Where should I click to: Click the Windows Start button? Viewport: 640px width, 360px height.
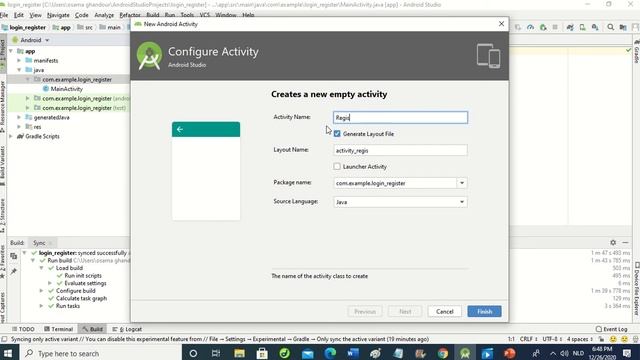point(8,353)
